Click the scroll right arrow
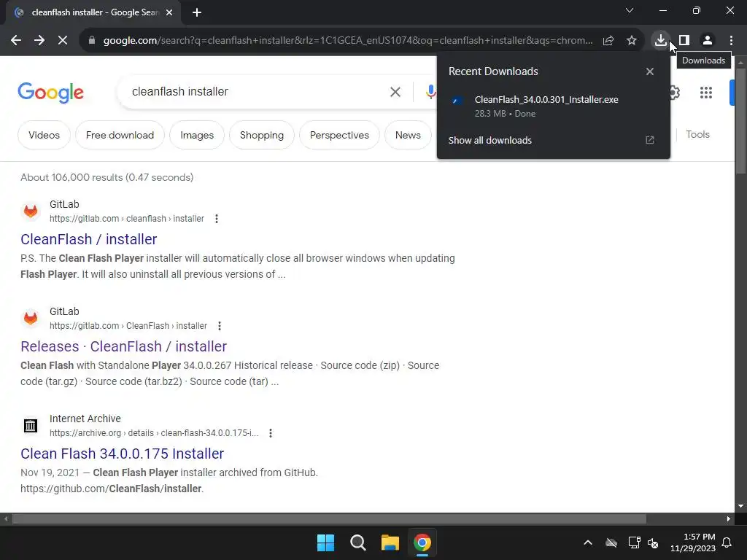 point(729,518)
